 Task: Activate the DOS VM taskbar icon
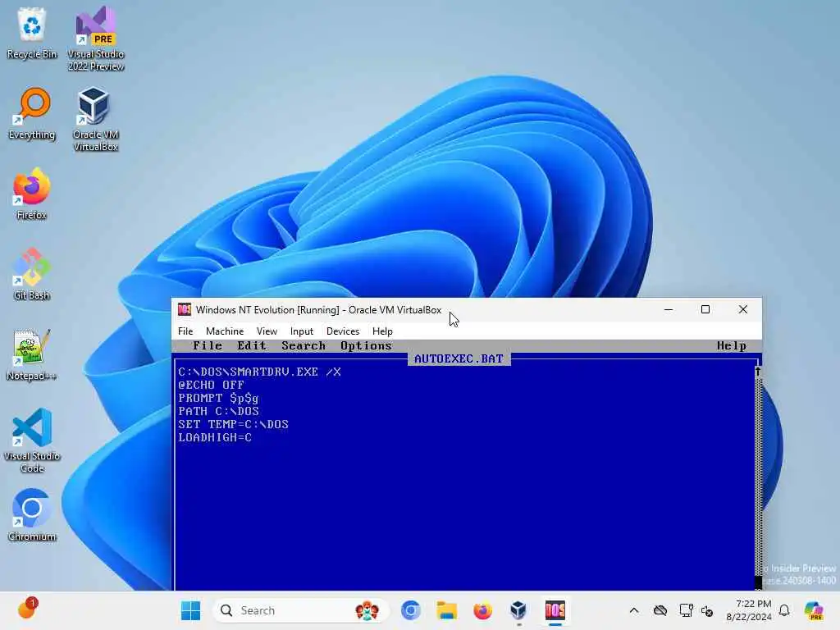pos(555,610)
